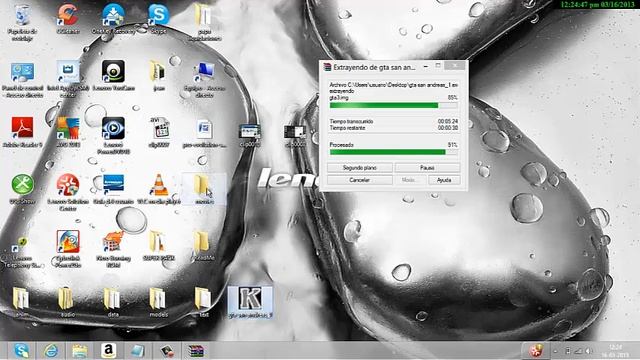
Task: Open Skype from the taskbar
Action: [x=21, y=351]
